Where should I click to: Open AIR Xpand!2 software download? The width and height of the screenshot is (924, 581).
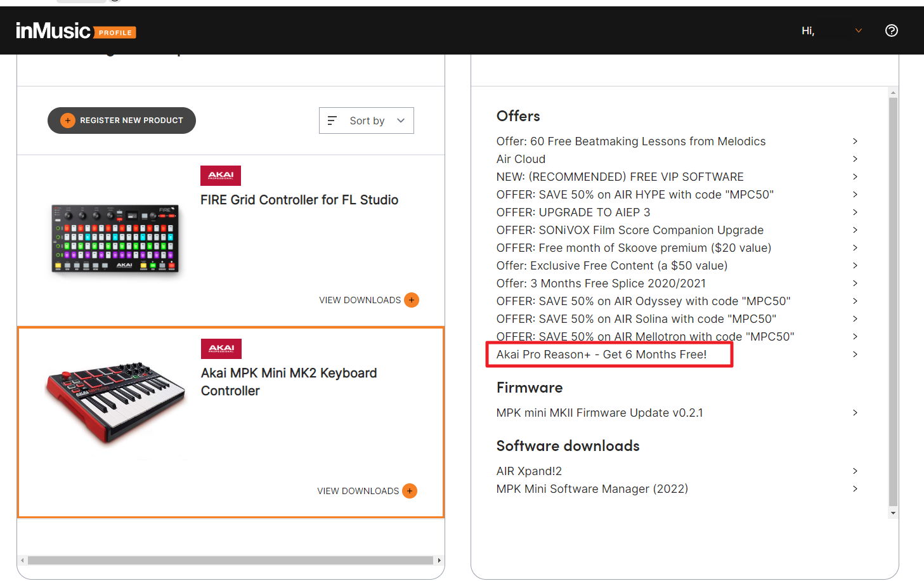[529, 471]
